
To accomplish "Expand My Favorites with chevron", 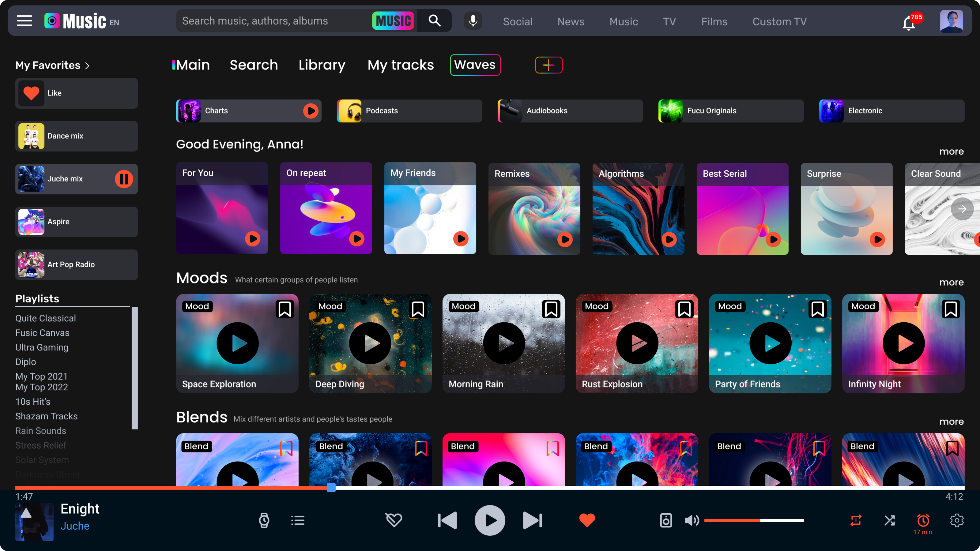I will coord(87,66).
